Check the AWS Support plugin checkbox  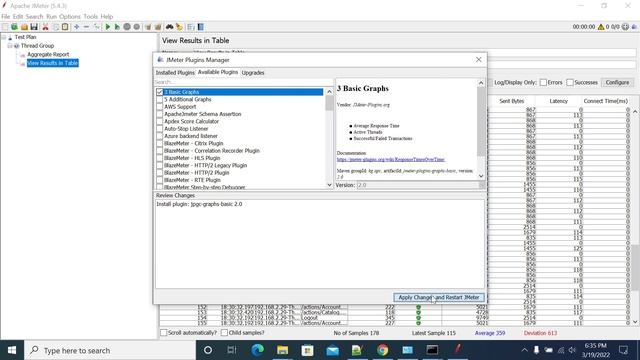pyautogui.click(x=160, y=107)
